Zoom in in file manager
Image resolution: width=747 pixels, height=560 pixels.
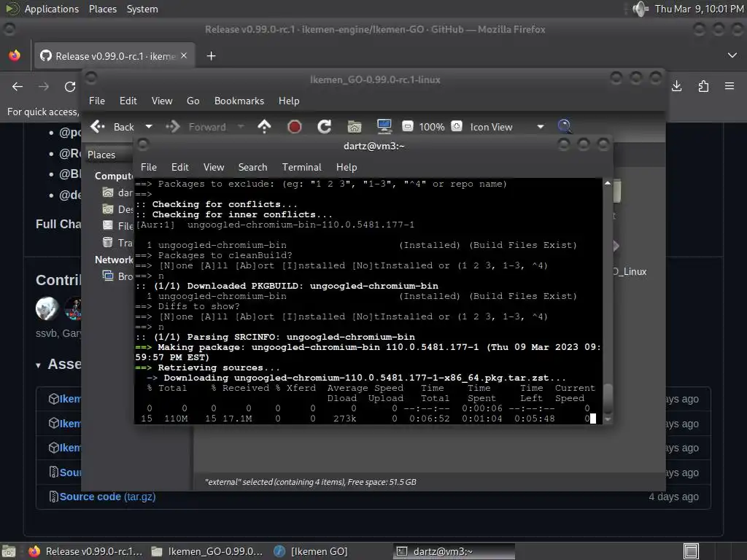(x=457, y=125)
